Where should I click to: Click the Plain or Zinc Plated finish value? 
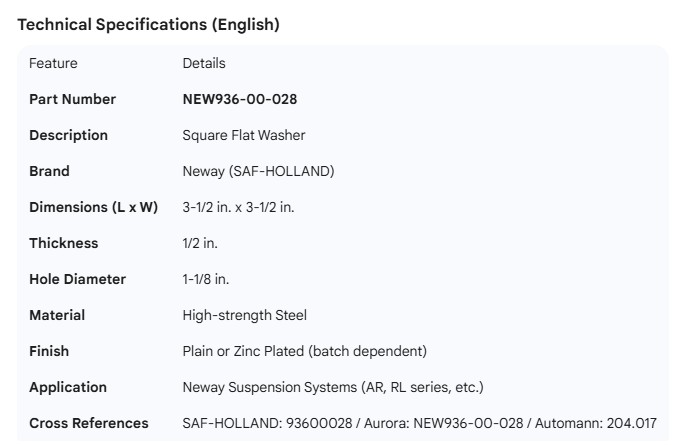(304, 351)
